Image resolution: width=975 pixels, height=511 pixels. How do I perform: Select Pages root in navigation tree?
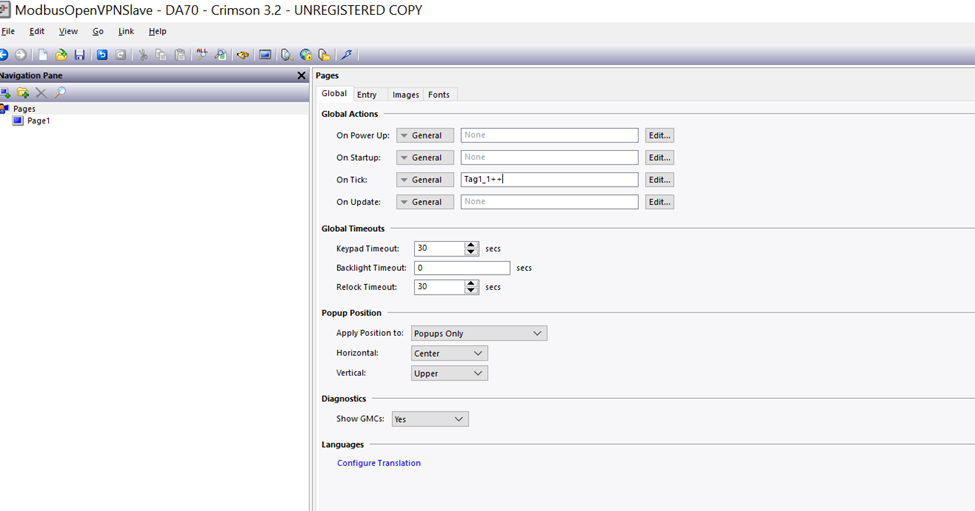tap(24, 109)
